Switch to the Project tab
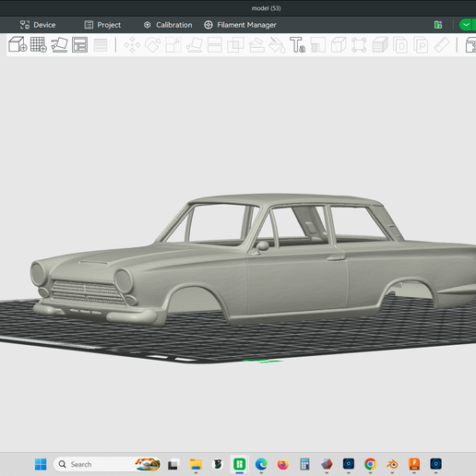This screenshot has height=476, width=476. 102,25
